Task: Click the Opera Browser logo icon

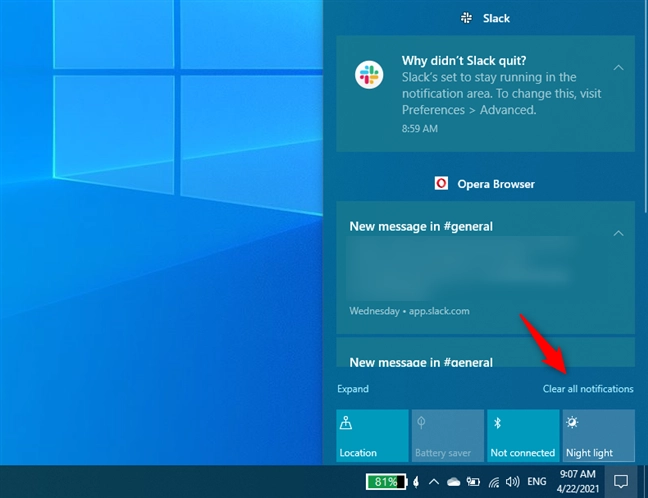Action: pos(441,183)
